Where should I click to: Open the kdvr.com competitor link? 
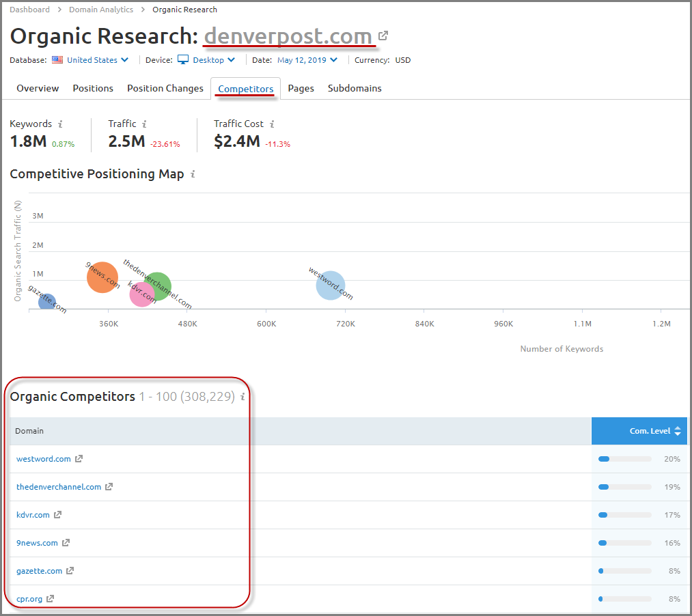33,514
